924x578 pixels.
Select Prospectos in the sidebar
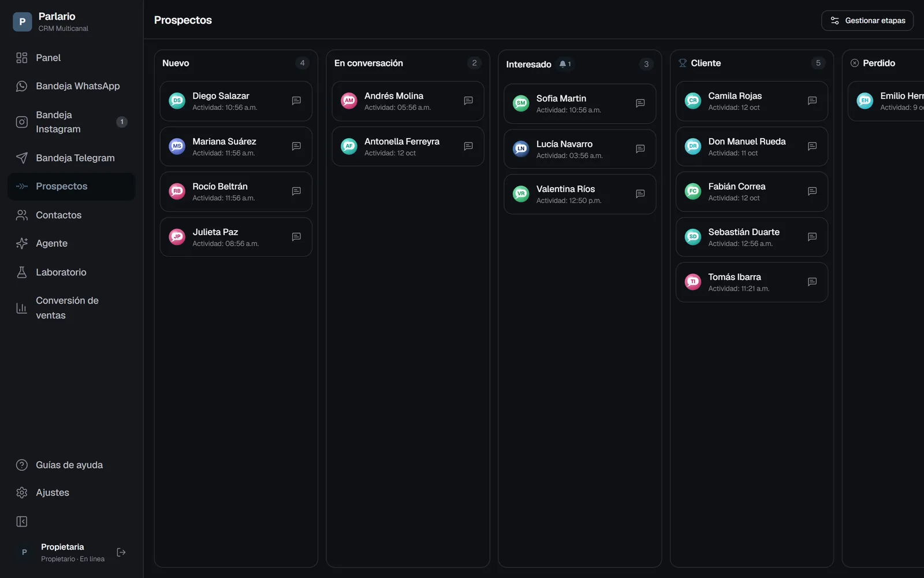72,186
